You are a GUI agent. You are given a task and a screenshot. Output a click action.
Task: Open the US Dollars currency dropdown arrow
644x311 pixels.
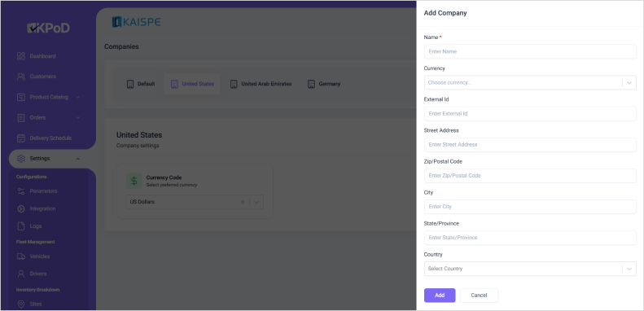(x=256, y=202)
